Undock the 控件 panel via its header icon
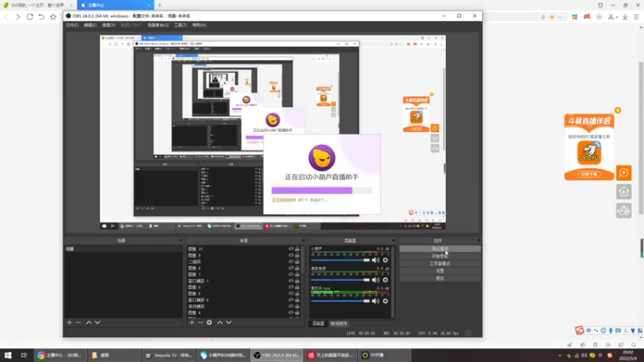644x362 pixels. pyautogui.click(x=479, y=241)
